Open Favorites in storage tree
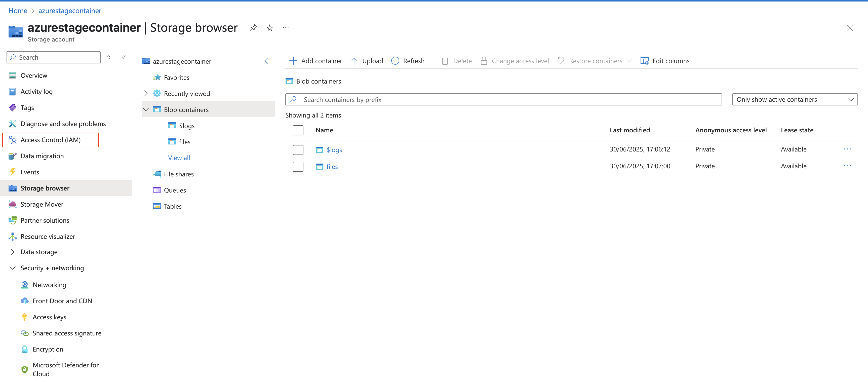Screen dimensions: 868x382 [176, 77]
